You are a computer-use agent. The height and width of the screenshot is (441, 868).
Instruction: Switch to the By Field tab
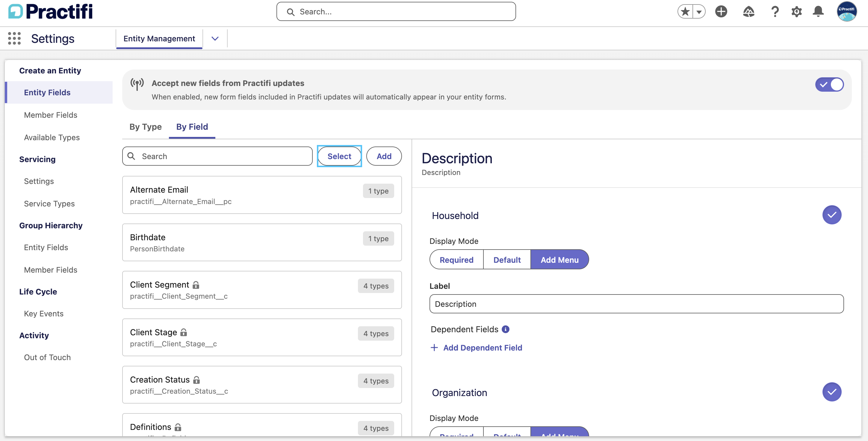pos(192,127)
